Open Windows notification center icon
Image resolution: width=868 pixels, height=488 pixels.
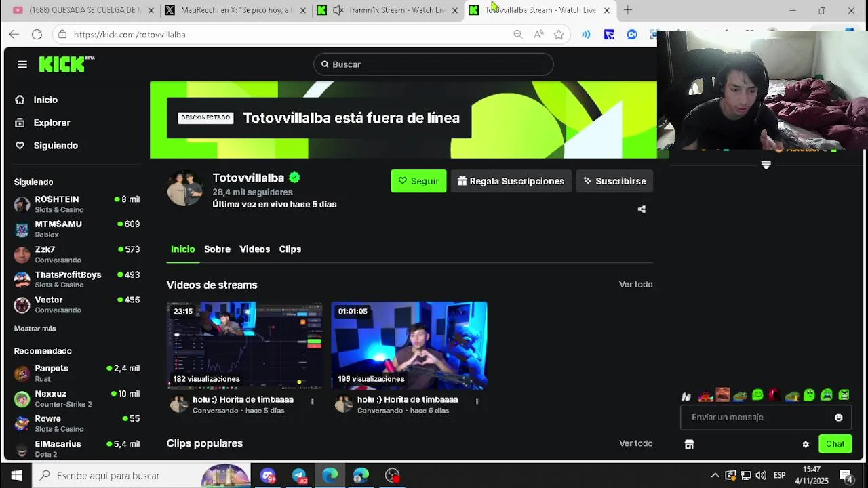(x=846, y=476)
